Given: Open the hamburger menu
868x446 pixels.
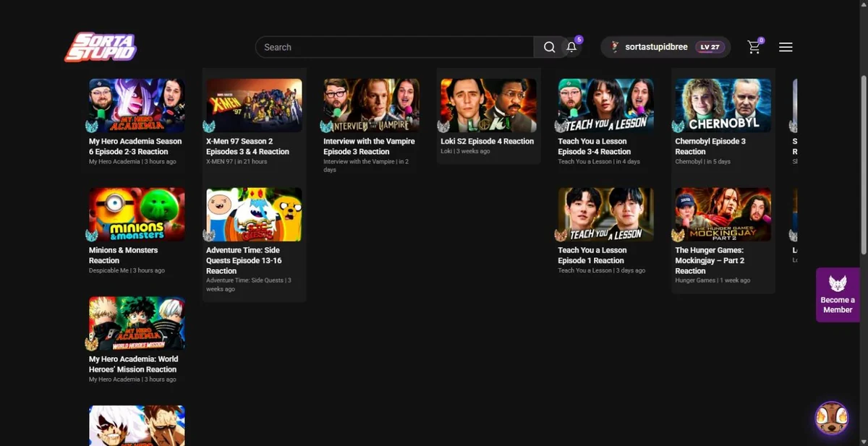Looking at the screenshot, I should 786,47.
